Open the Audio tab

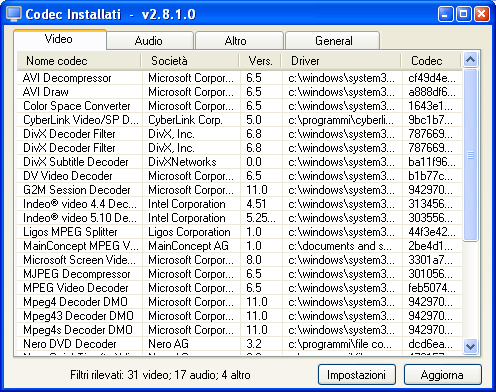coord(150,41)
